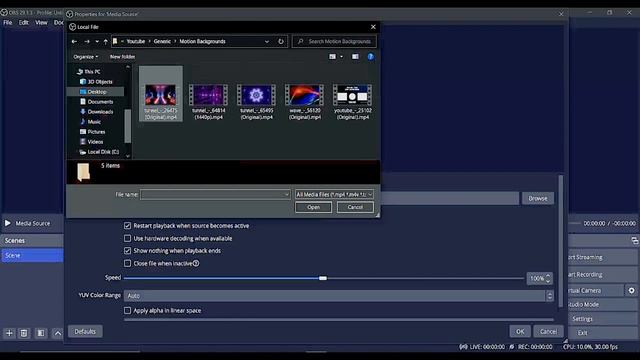Open the Edit menu in OBS

[24, 22]
